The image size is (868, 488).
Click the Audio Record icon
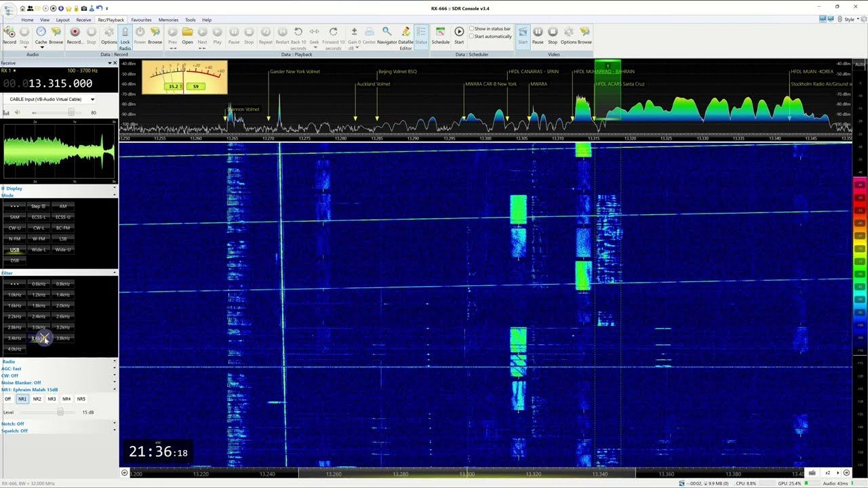coord(9,32)
